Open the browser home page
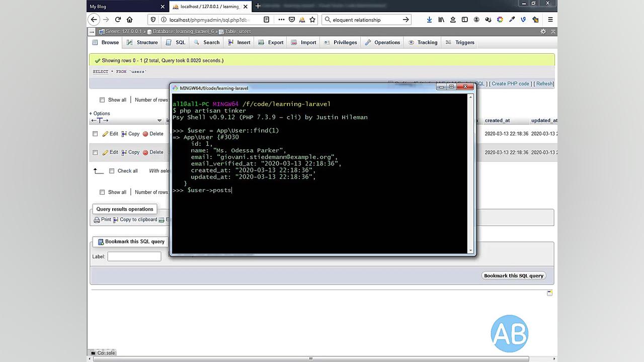Image resolution: width=644 pixels, height=362 pixels. point(129,20)
